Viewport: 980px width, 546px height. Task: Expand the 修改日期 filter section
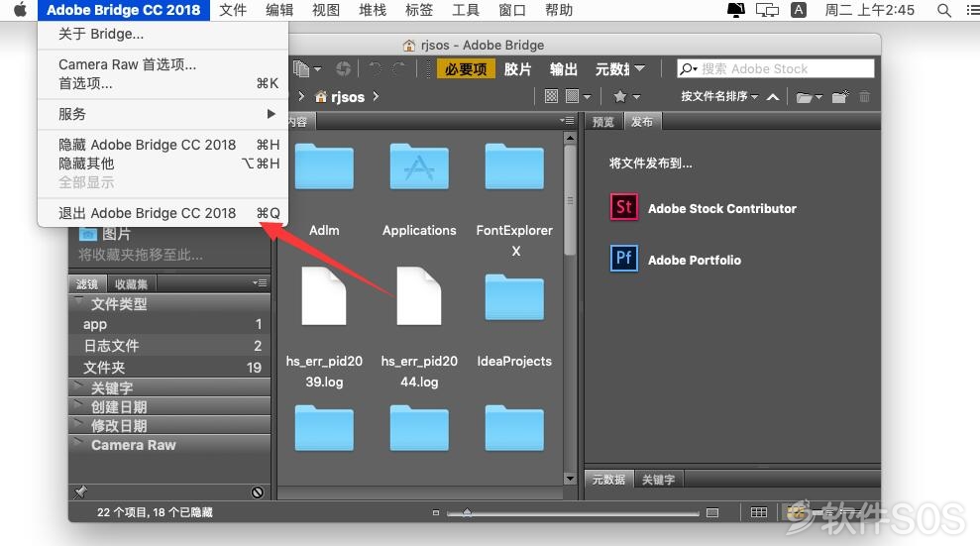pyautogui.click(x=78, y=423)
